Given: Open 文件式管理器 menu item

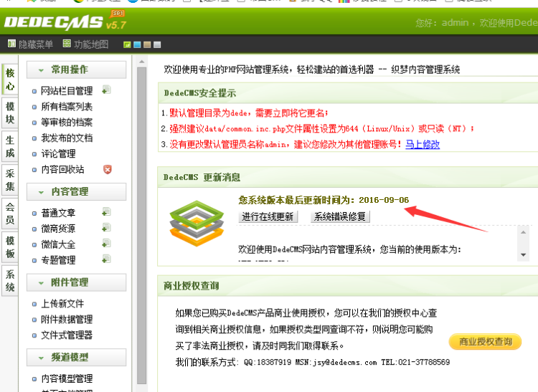Looking at the screenshot, I should (67, 335).
